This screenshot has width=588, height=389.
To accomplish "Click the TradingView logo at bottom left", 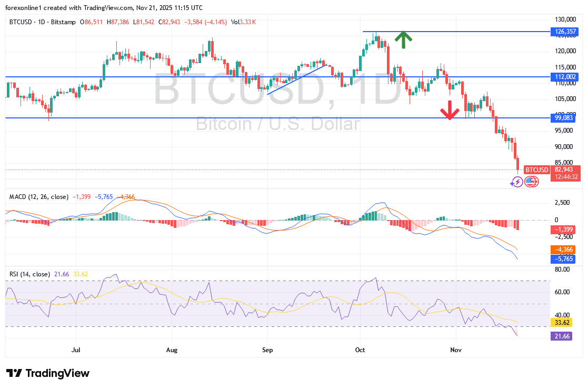I will click(47, 373).
